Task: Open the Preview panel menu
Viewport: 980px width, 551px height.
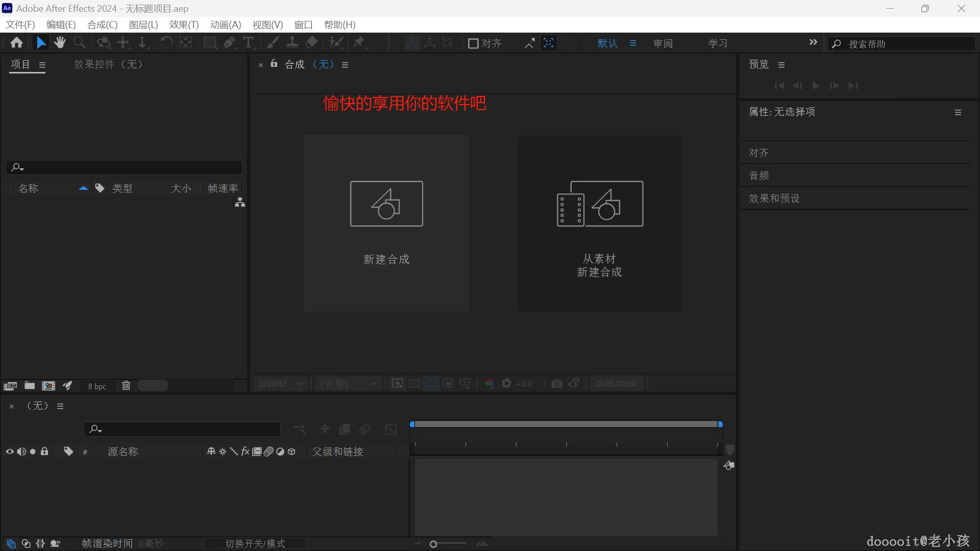Action: click(781, 64)
